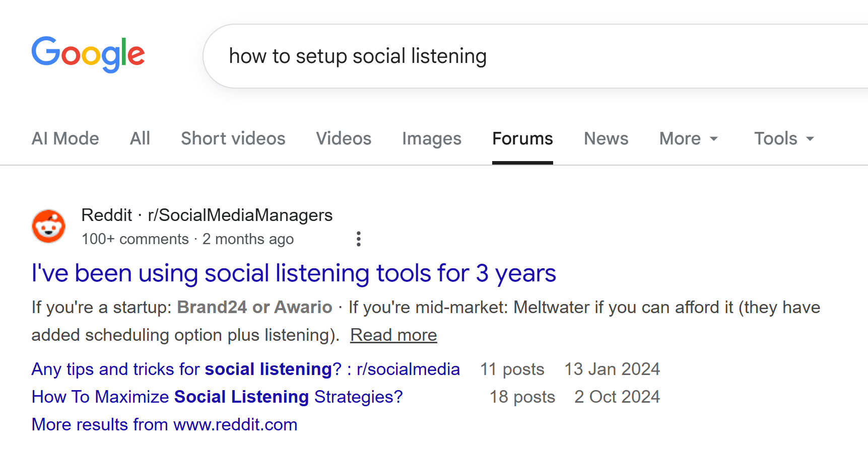Click the Google logo
This screenshot has width=868, height=449.
88,54
